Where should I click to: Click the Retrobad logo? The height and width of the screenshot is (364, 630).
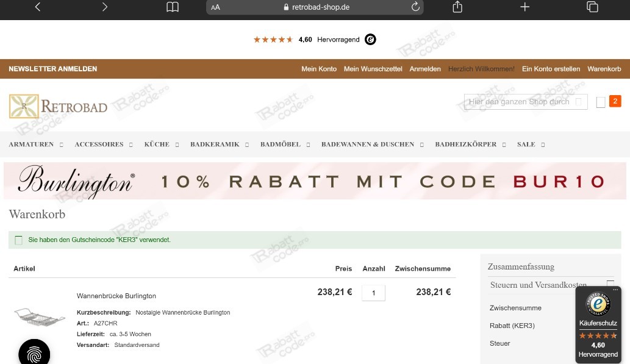(x=59, y=107)
